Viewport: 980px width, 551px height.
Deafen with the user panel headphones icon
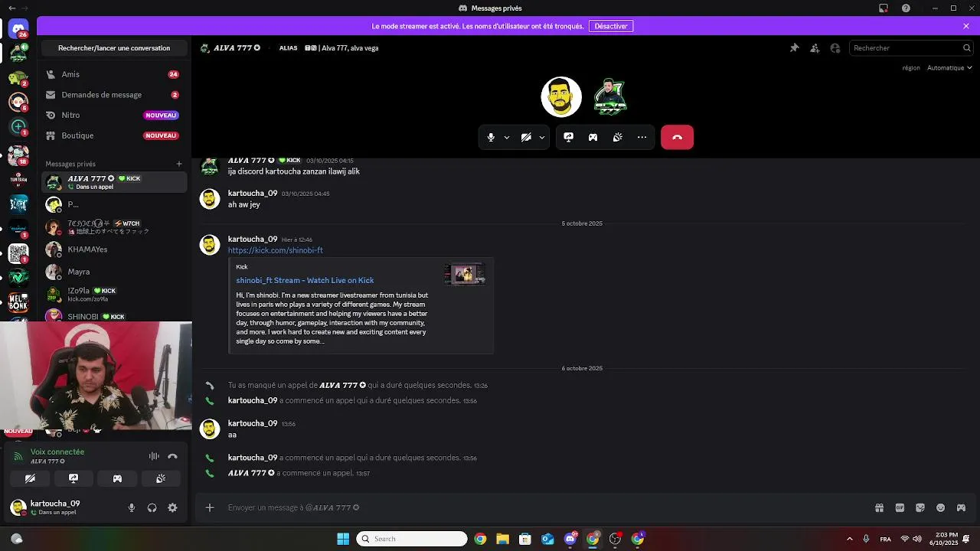(152, 507)
